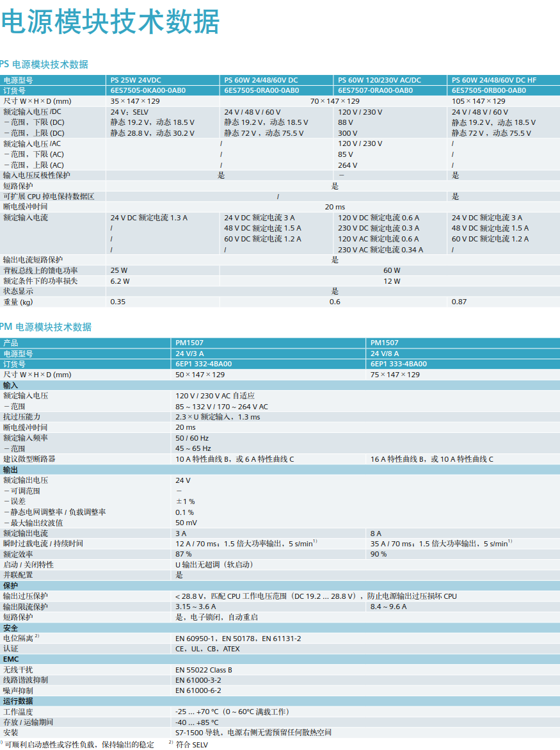Click order number 6ES7505-0KA00-0AB0
560x750 pixels.
(148, 90)
